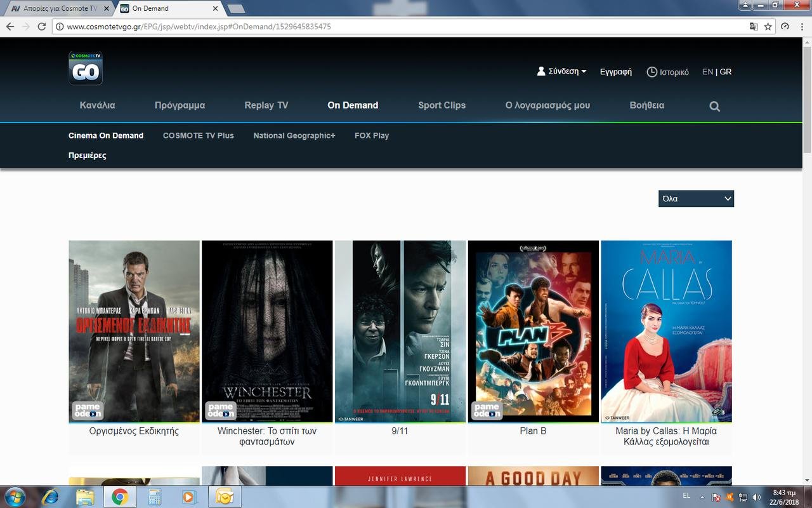
Task: Open a new browser tab
Action: coord(235,9)
